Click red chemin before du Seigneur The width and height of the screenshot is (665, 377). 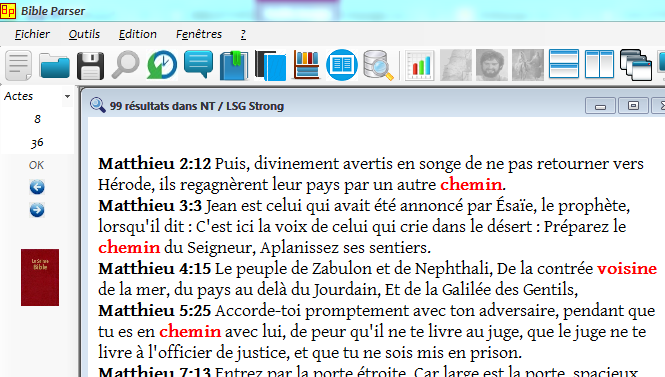pos(129,248)
